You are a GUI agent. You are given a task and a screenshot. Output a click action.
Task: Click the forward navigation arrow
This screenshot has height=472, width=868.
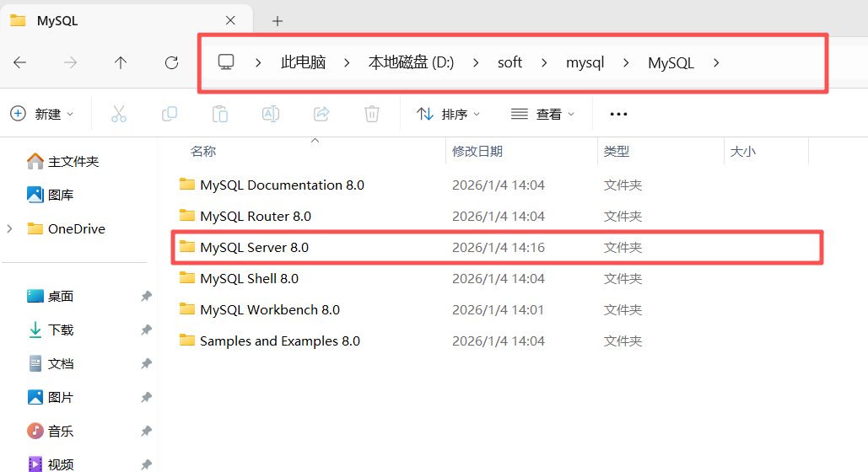point(70,62)
